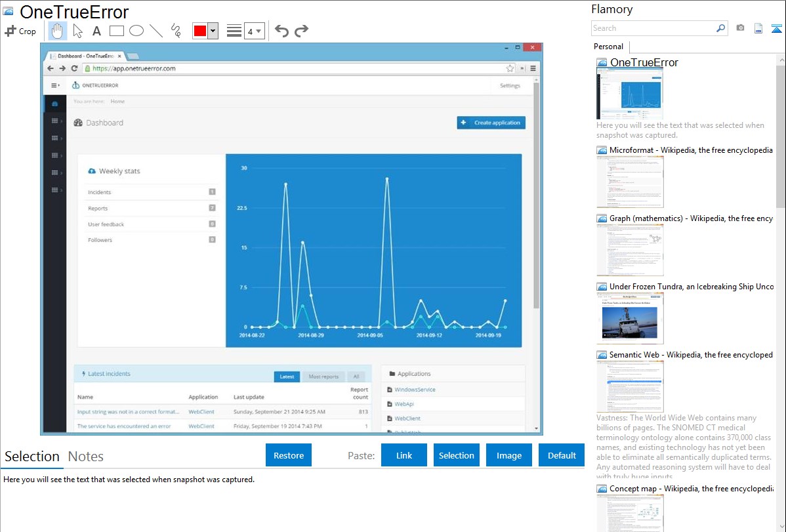Select the Concept map Wikipedia entry title

coord(692,489)
